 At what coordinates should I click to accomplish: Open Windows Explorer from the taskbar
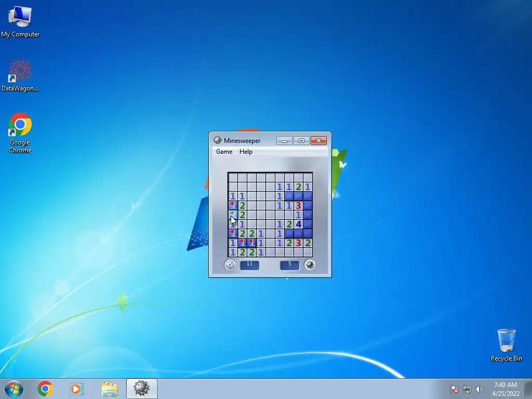click(110, 389)
